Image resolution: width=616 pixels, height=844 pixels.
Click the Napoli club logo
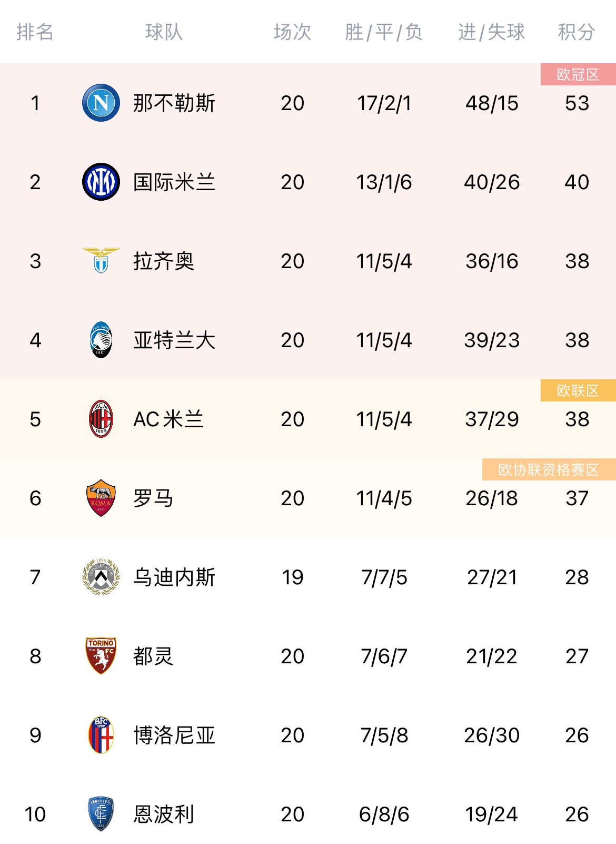(x=101, y=103)
